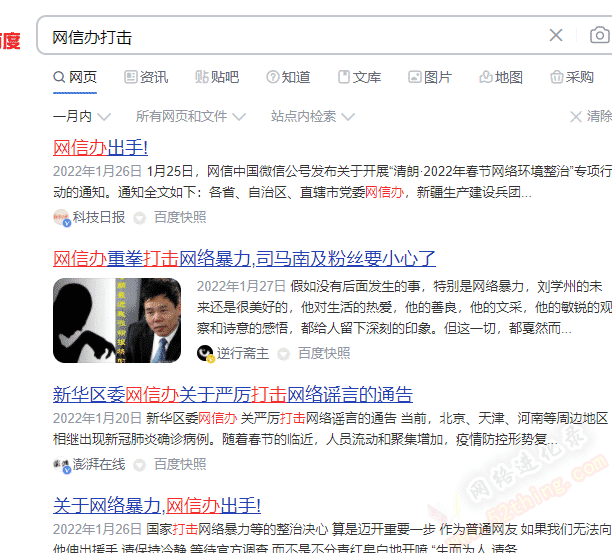Click snippet text 假如没有后面发生的事
The height and width of the screenshot is (553, 612).
coord(355,286)
